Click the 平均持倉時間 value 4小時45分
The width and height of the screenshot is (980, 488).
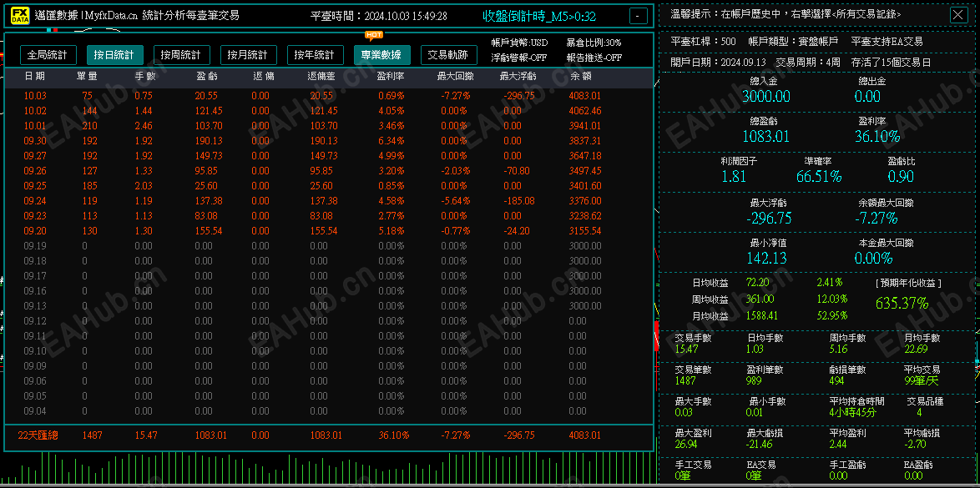pyautogui.click(x=852, y=412)
